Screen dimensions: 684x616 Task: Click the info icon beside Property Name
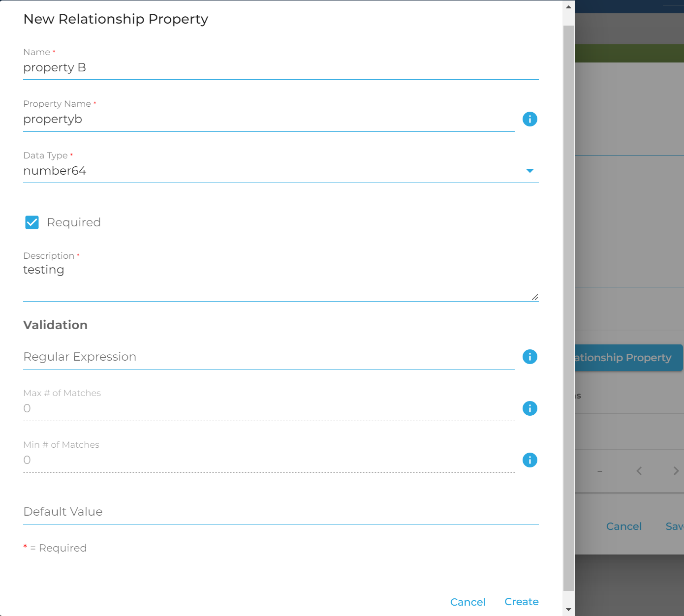[x=529, y=119]
